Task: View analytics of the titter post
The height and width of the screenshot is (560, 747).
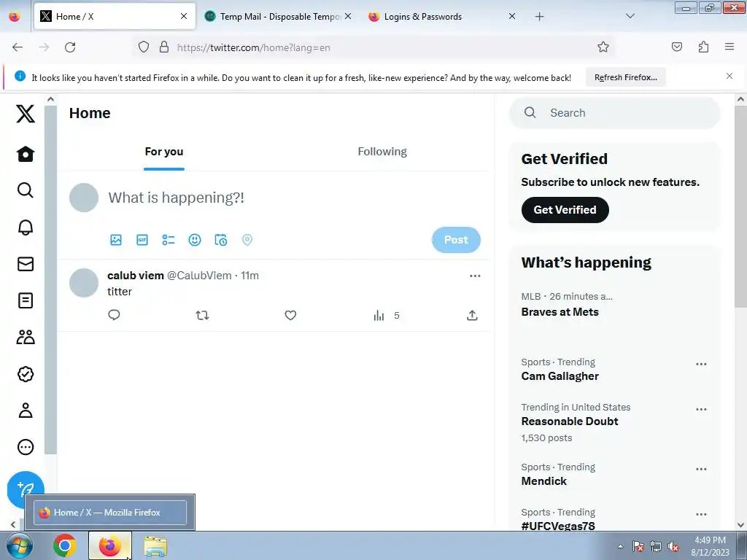Action: (387, 315)
